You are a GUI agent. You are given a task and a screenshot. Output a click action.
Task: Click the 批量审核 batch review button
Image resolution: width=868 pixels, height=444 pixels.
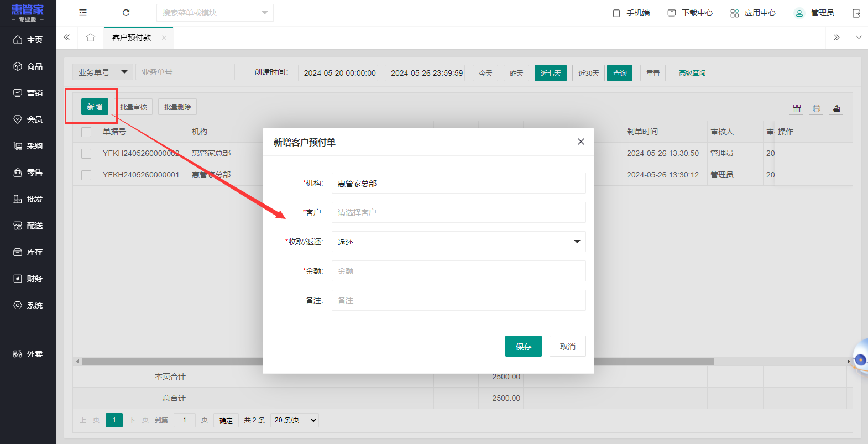pos(133,107)
